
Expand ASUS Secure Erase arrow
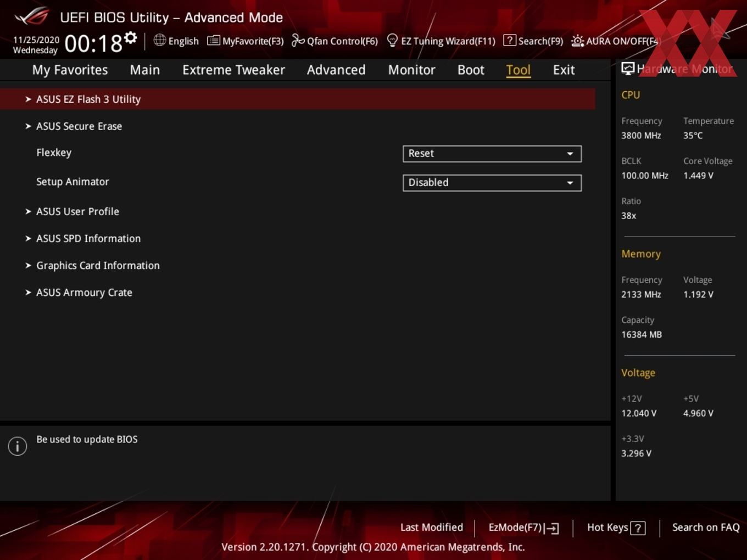click(x=28, y=126)
